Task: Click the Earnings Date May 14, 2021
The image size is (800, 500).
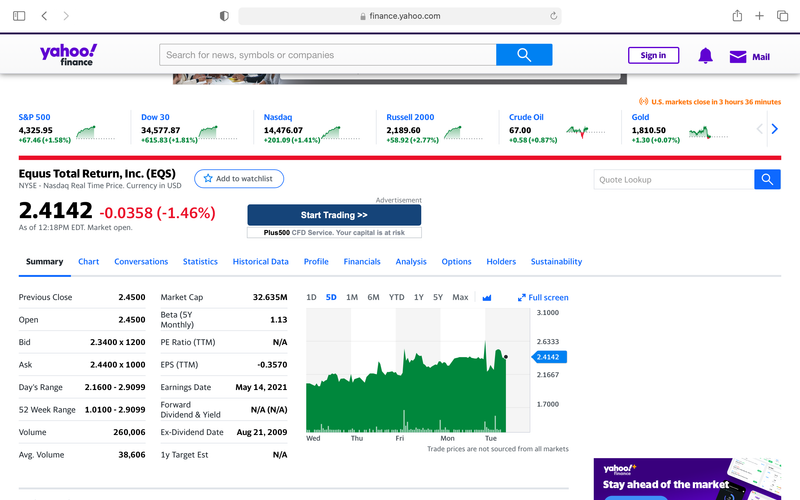Action: (x=261, y=387)
